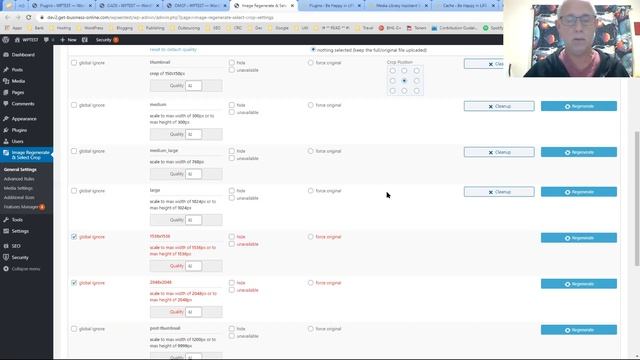The width and height of the screenshot is (640, 360).
Task: Click the Quality field for the 2048x2048 size
Action: click(193, 312)
